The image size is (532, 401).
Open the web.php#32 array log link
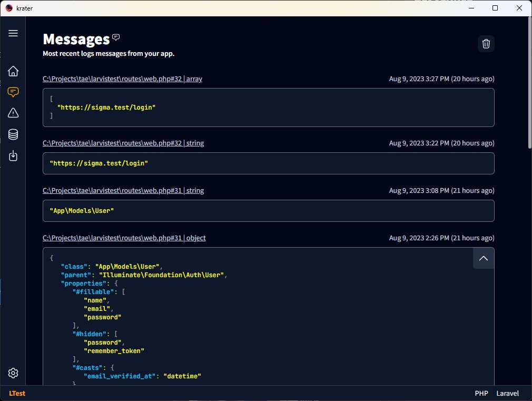coord(123,79)
